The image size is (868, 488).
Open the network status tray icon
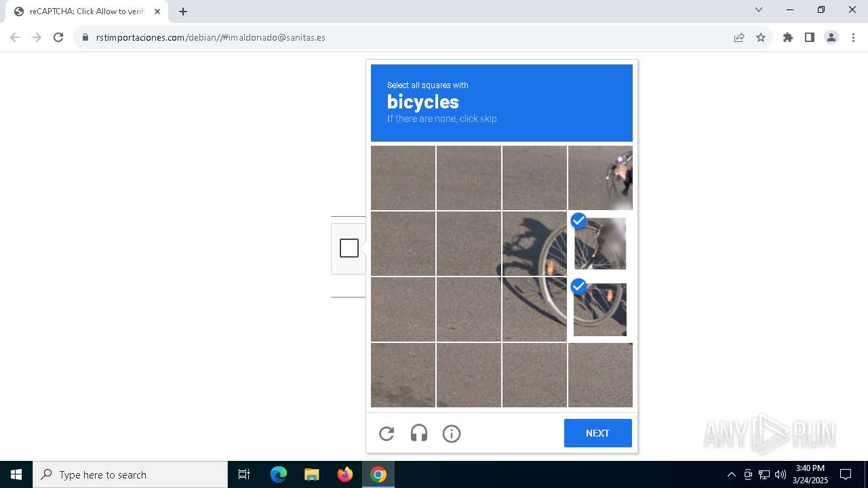[764, 474]
